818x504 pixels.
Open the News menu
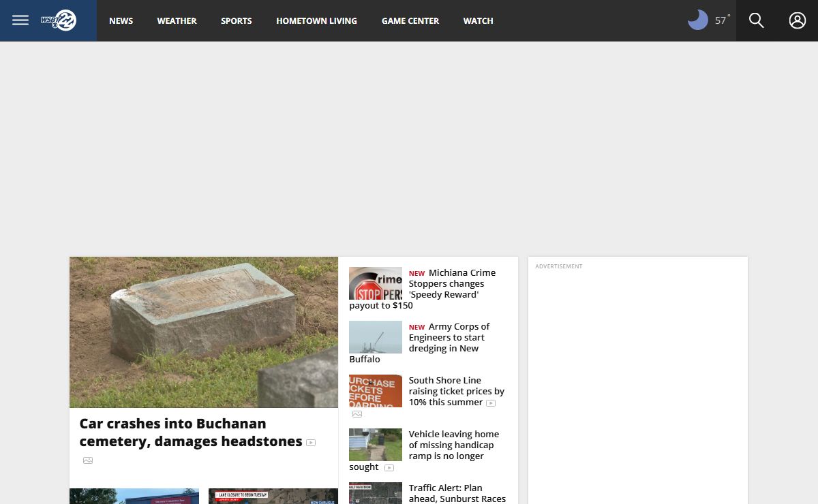pos(121,20)
